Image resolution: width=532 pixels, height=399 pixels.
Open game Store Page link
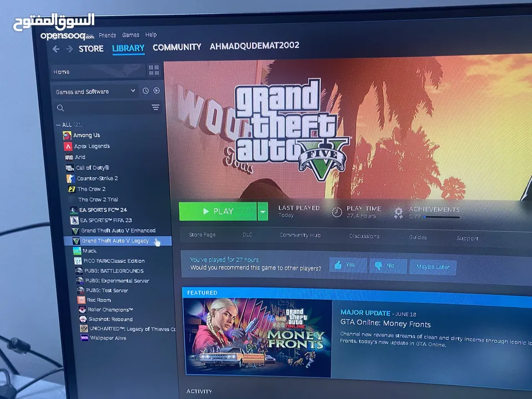[202, 235]
